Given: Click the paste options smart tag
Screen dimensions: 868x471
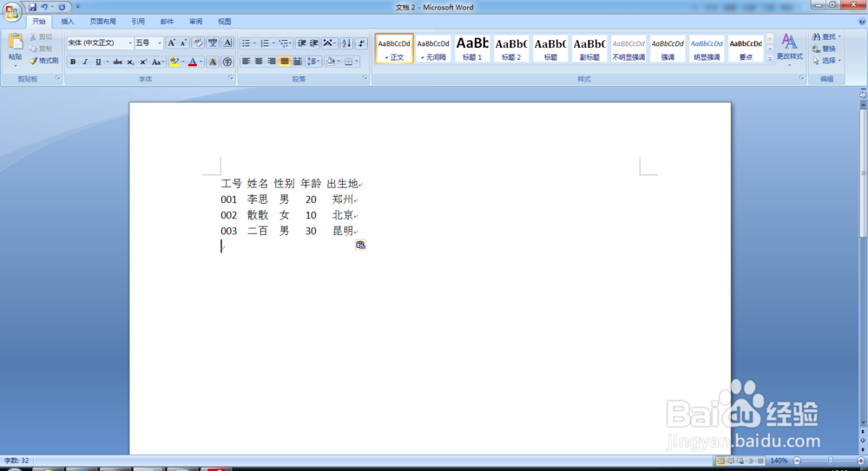Looking at the screenshot, I should (x=360, y=245).
